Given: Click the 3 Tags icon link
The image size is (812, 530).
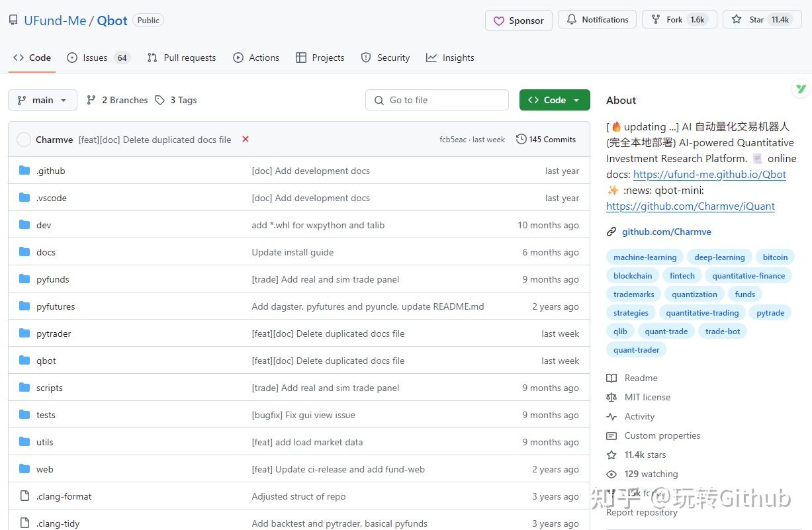Looking at the screenshot, I should click(x=176, y=100).
